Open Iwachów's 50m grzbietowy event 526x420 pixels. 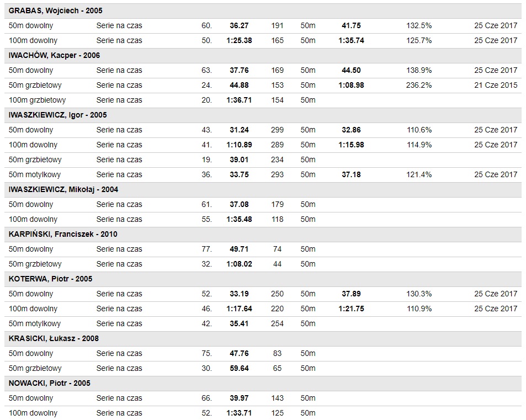click(x=35, y=85)
